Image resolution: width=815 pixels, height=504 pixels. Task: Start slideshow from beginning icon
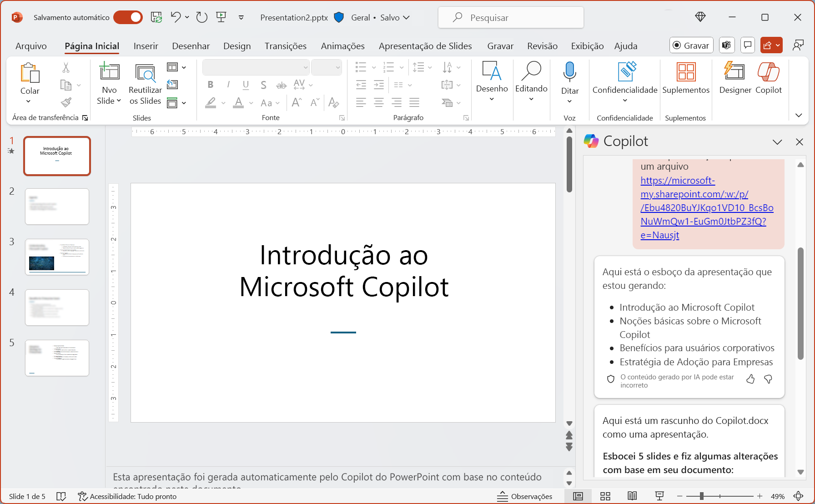point(221,17)
